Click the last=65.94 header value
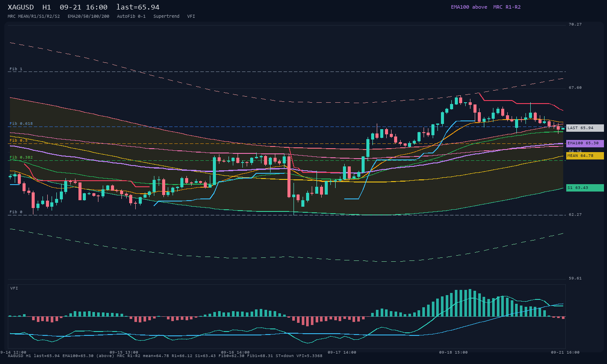 pyautogui.click(x=138, y=7)
